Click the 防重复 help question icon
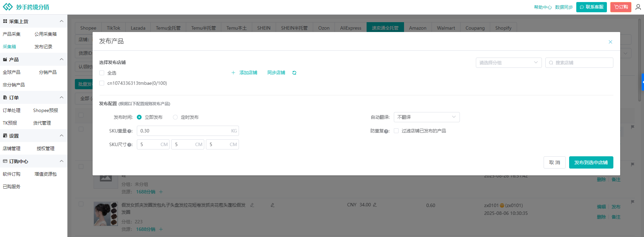The image size is (644, 237). click(x=386, y=131)
